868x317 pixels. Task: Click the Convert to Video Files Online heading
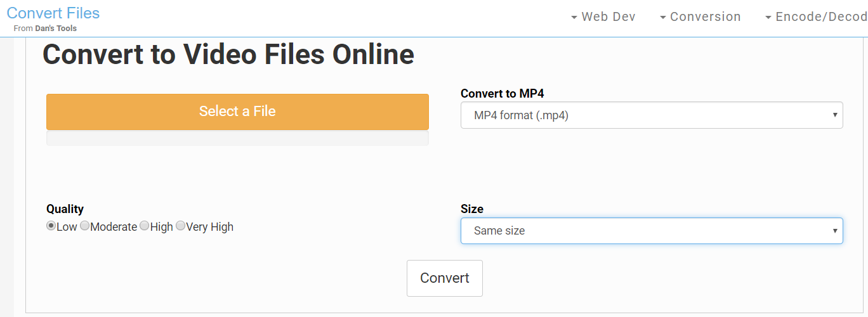pyautogui.click(x=228, y=55)
